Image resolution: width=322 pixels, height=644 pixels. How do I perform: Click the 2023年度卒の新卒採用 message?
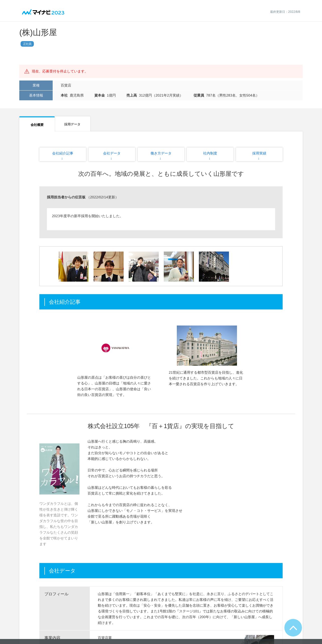[87, 216]
